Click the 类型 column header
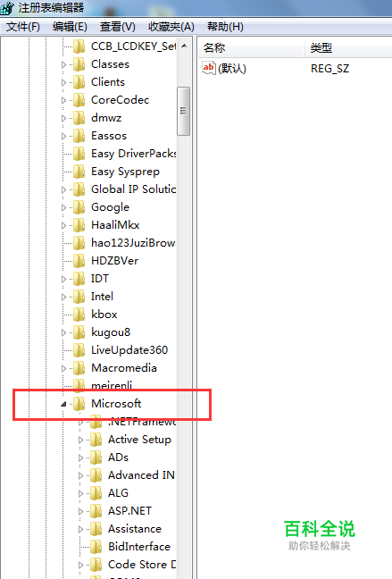Viewport: 392px width, 579px height. click(349, 47)
